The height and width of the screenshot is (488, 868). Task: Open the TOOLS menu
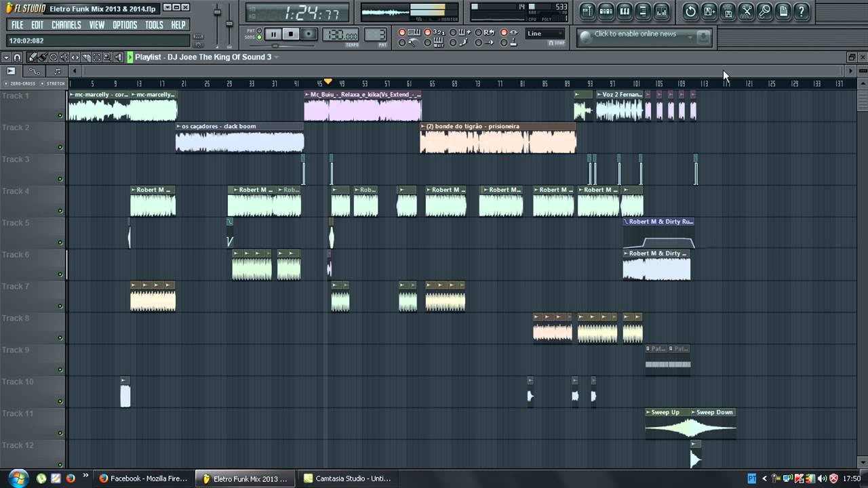pos(154,25)
